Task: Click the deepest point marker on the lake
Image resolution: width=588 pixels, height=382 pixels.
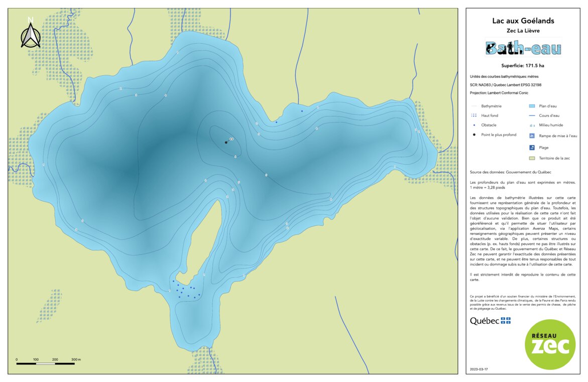Action: [x=226, y=142]
